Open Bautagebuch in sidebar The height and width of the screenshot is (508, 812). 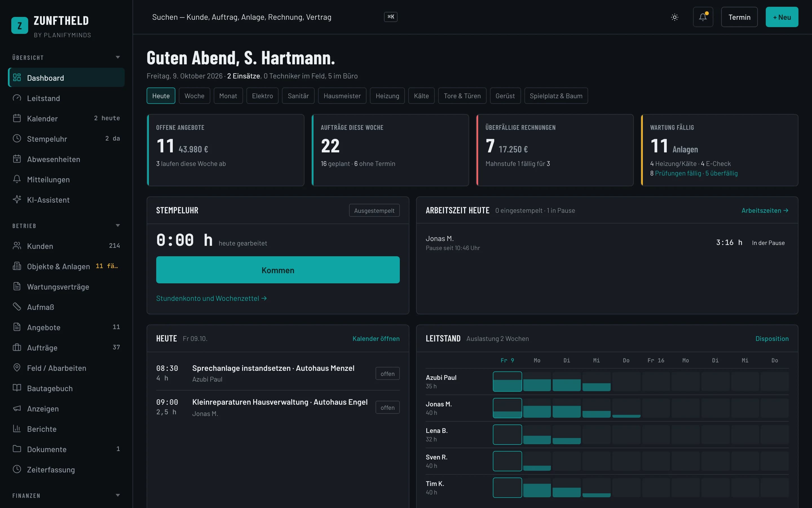click(x=66, y=388)
